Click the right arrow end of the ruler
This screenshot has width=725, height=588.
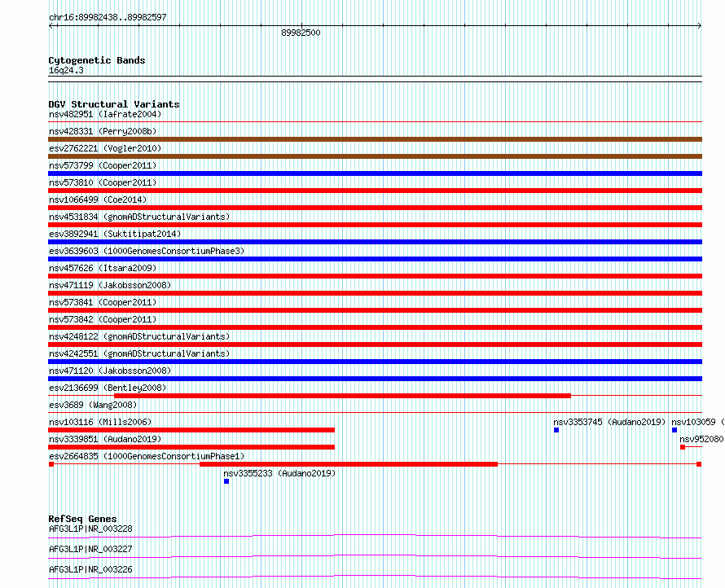point(700,26)
